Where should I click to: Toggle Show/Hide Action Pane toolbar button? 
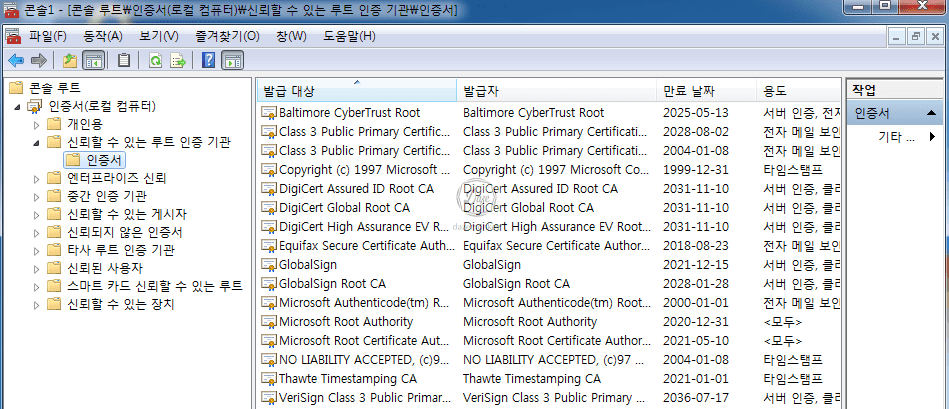(232, 61)
